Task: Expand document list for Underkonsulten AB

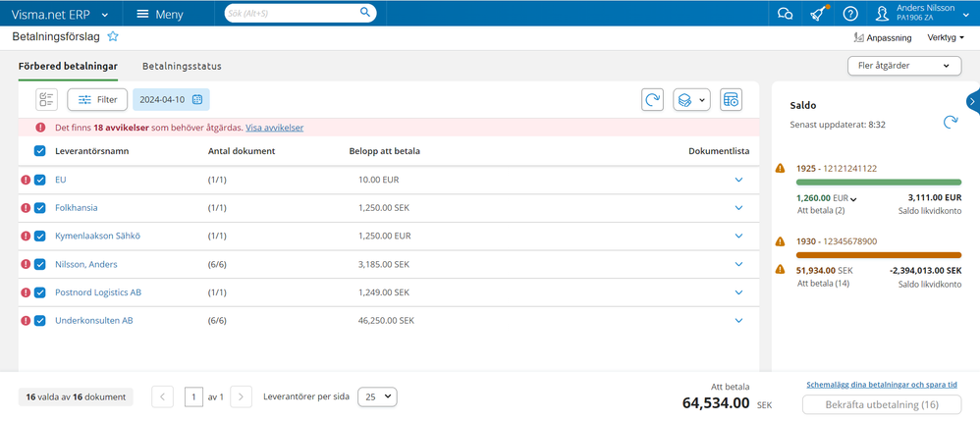Action: 738,320
